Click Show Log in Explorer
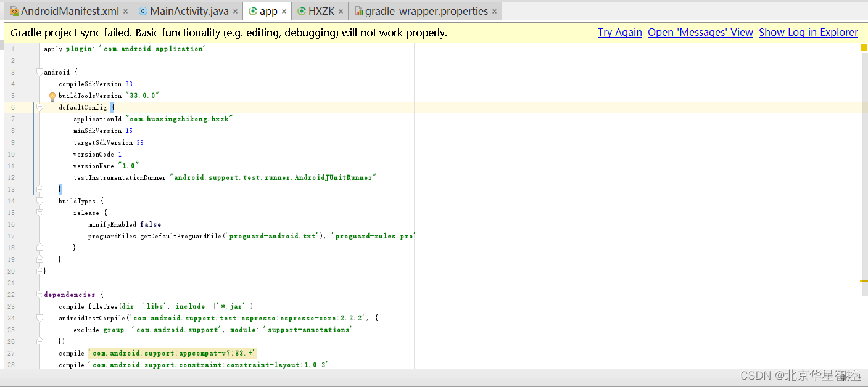Image resolution: width=868 pixels, height=387 pixels. click(808, 32)
